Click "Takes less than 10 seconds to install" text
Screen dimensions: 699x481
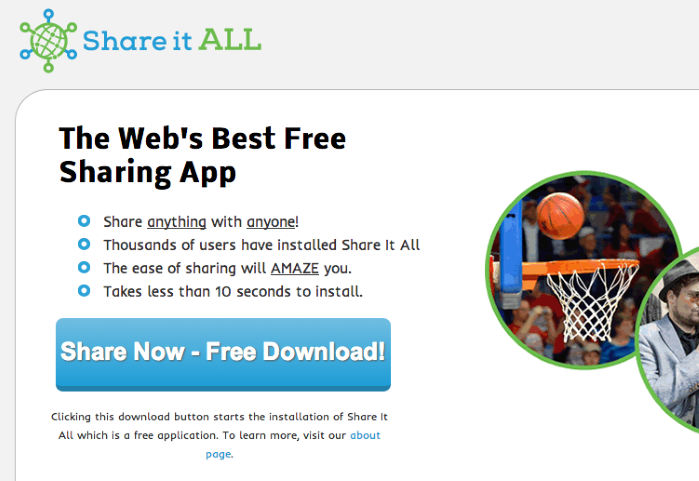tap(233, 292)
